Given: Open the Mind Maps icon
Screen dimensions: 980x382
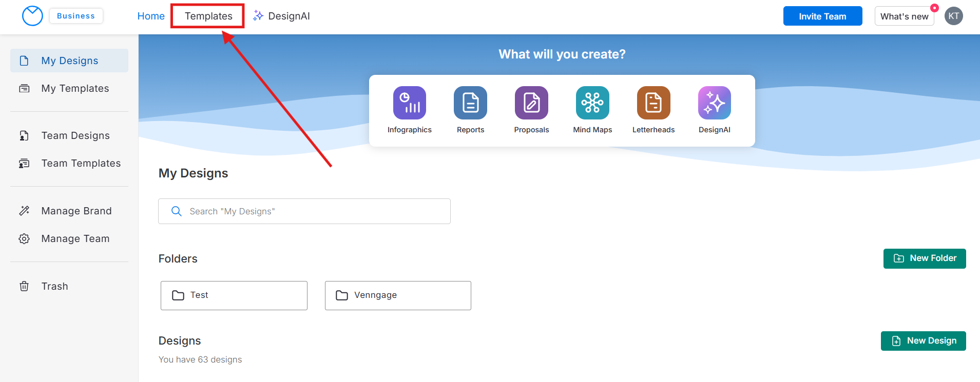Looking at the screenshot, I should point(592,103).
